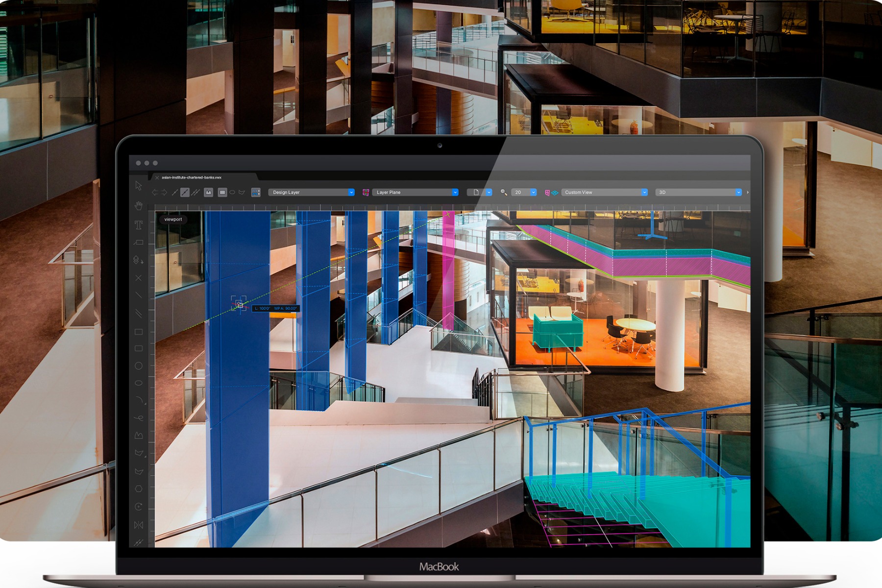This screenshot has width=882, height=588.
Task: Open the zoom magnifier control
Action: [x=504, y=192]
